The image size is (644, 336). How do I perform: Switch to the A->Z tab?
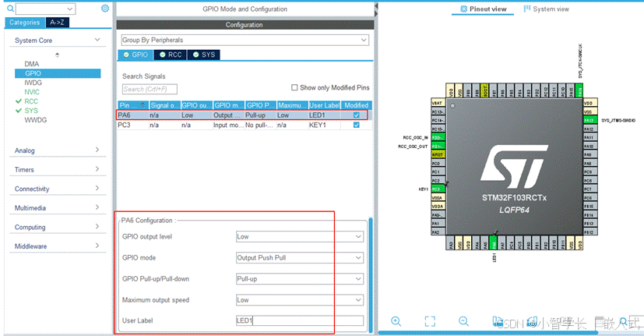[57, 22]
